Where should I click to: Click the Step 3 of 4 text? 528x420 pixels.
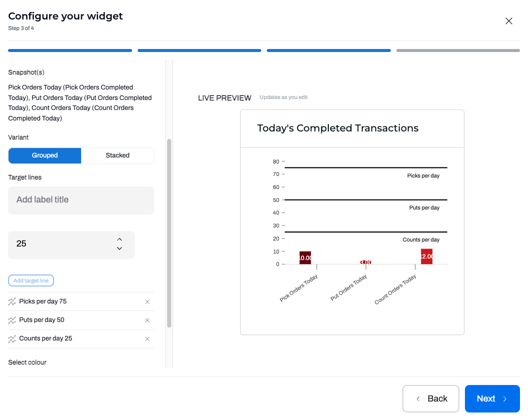21,28
